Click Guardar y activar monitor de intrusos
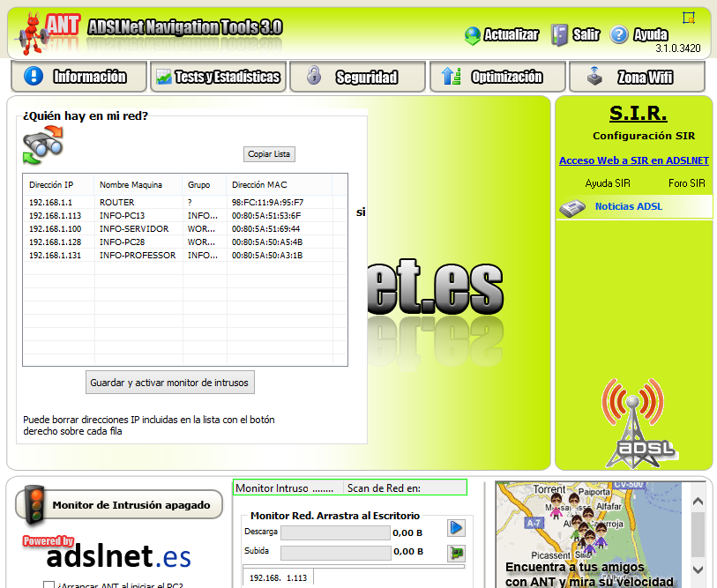Screen dimensions: 717x588 pyautogui.click(x=169, y=383)
